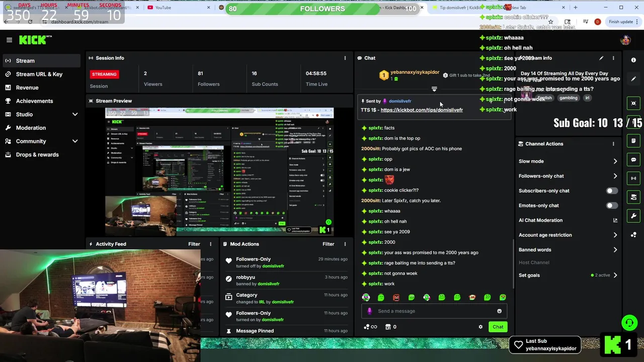Image resolution: width=644 pixels, height=362 pixels.
Task: Click the green Chat send button
Action: 498,327
